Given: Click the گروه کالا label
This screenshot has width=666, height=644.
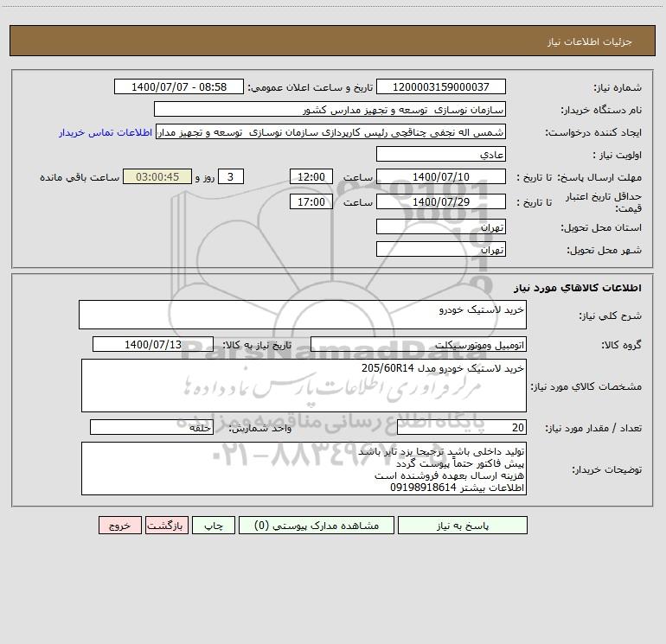Looking at the screenshot, I should [x=621, y=345].
